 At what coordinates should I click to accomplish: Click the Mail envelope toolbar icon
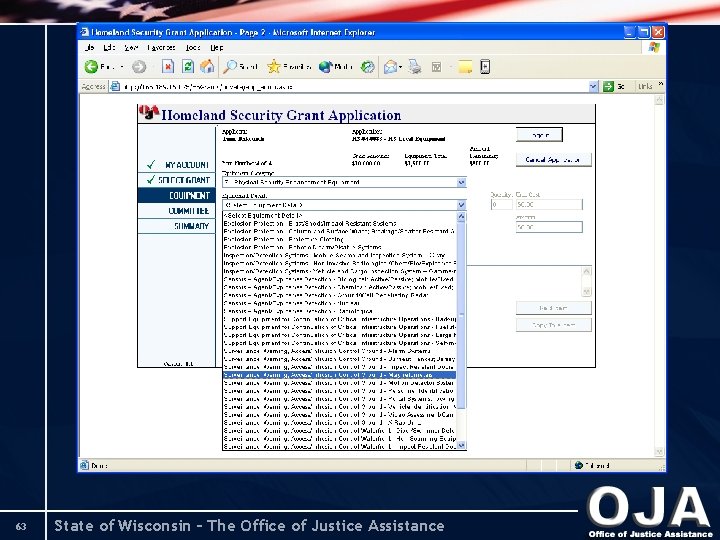(390, 67)
